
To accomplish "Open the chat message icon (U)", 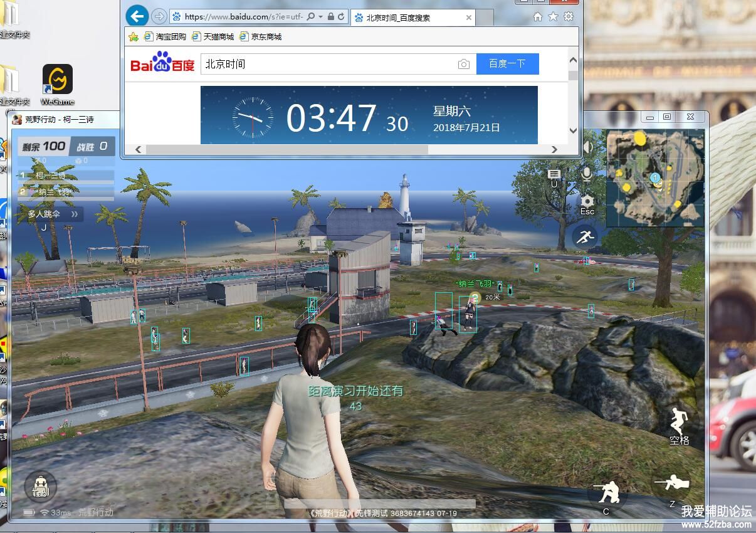I will click(554, 174).
